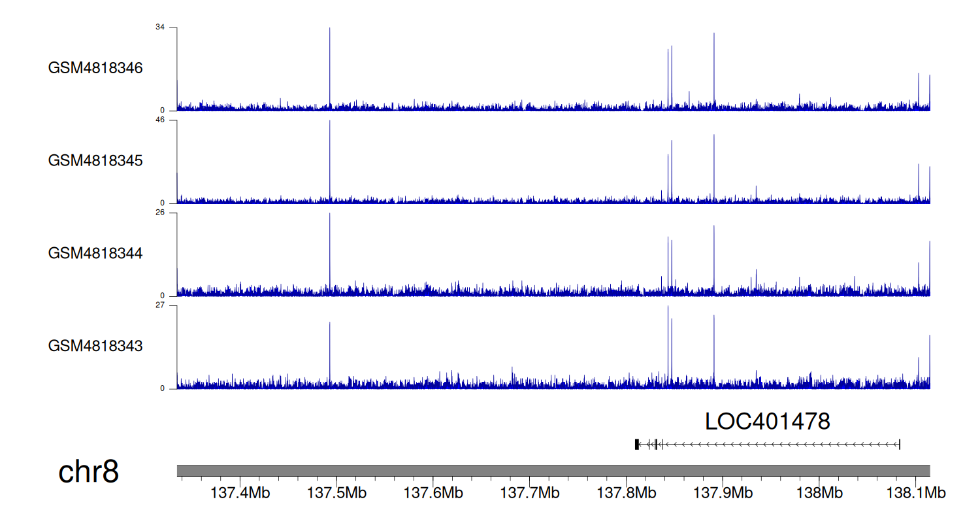
Task: Click the 137.4Mb axis position label
Action: [240, 492]
